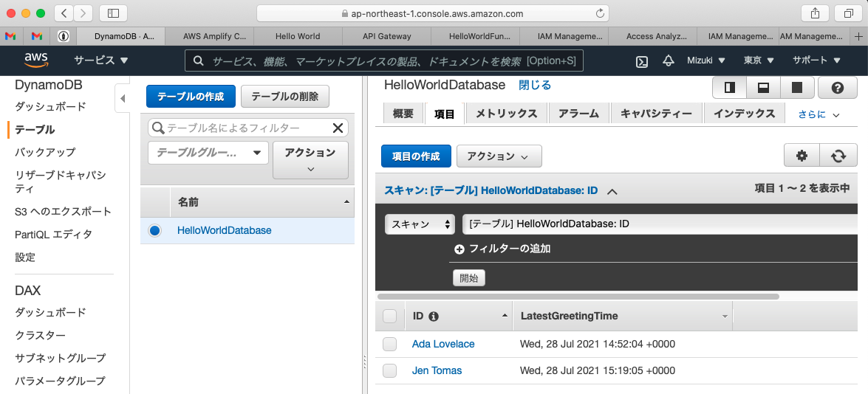This screenshot has height=394, width=868.
Task: Click 閉じる link
Action: (535, 85)
